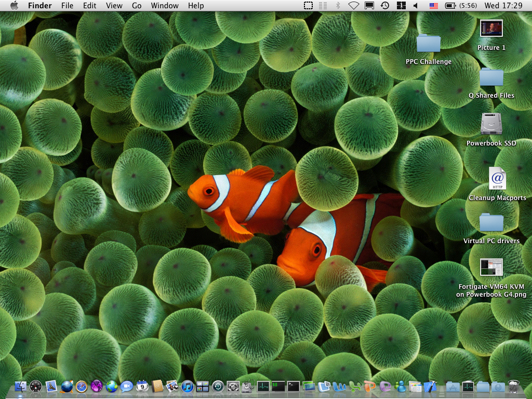Open the purple globe browser in the Dock
Screen dimensions: 532x399
click(x=96, y=386)
